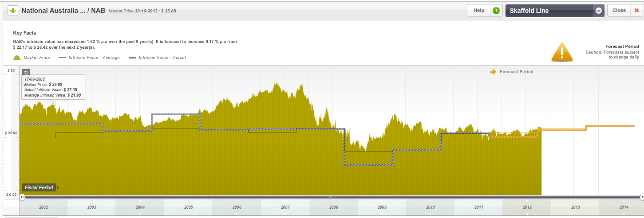Click the $ 0.00 axis label
This screenshot has height=218, width=644.
pos(11,195)
